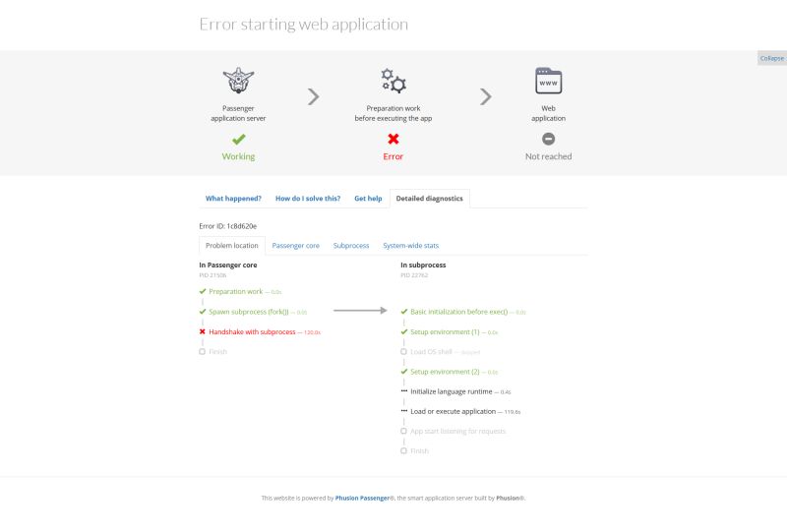Click green check beside Preparation work step

click(203, 291)
